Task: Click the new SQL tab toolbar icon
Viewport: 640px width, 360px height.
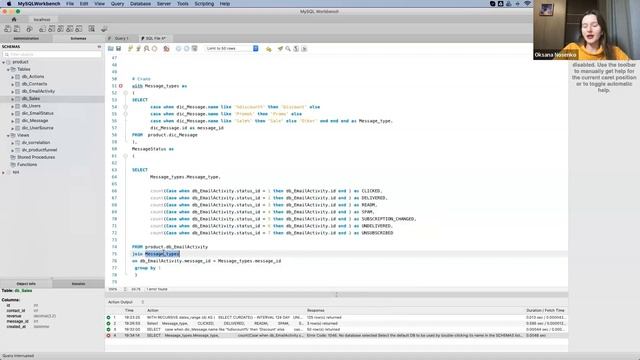Action: pyautogui.click(x=7, y=29)
